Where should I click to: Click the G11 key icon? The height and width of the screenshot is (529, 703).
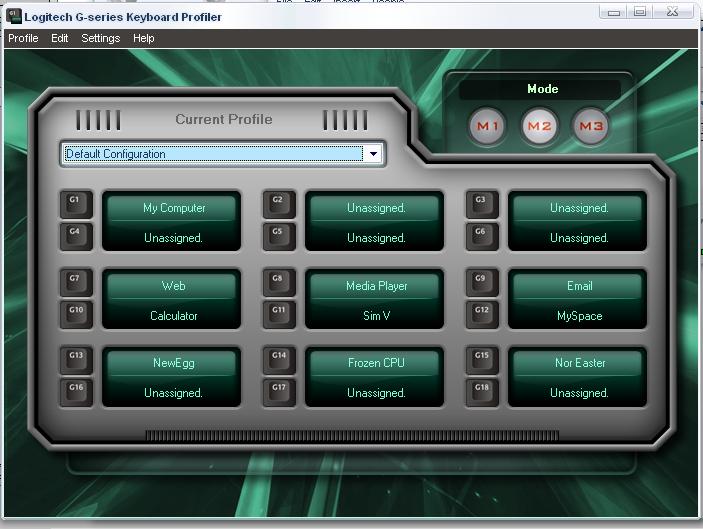(x=279, y=314)
